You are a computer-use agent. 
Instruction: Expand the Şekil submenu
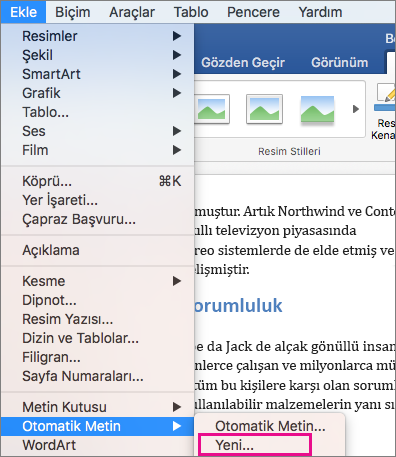(97, 55)
